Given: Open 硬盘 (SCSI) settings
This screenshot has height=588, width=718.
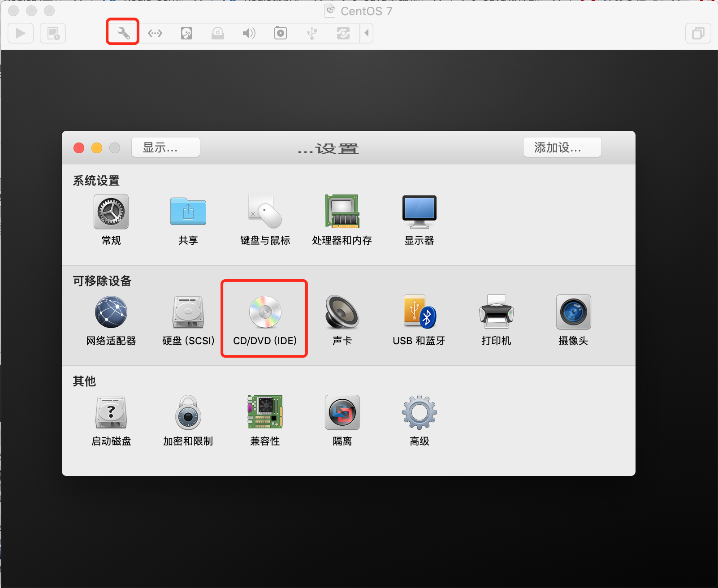Looking at the screenshot, I should 188,320.
